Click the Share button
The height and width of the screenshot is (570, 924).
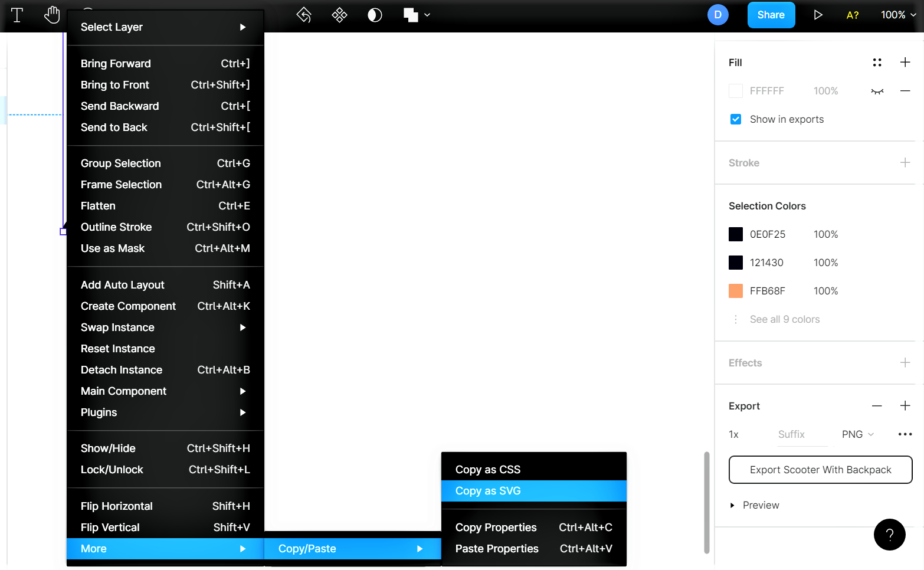pos(771,15)
